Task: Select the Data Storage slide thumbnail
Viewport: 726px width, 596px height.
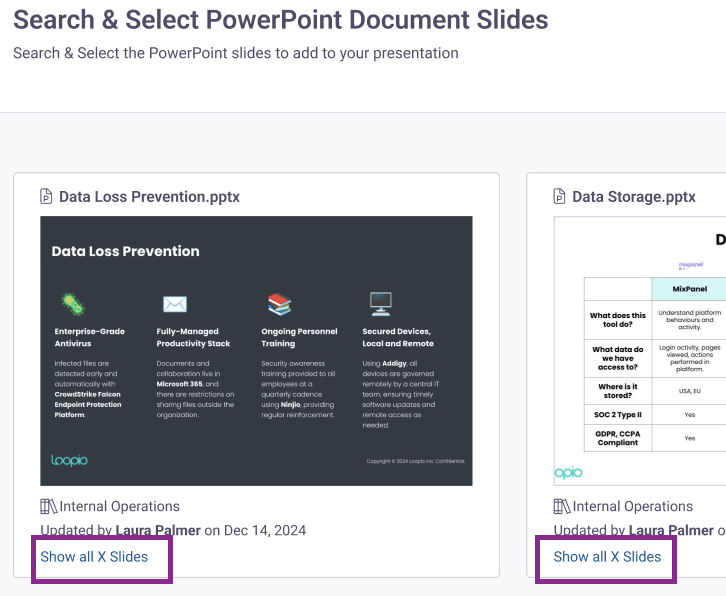Action: pyautogui.click(x=640, y=351)
